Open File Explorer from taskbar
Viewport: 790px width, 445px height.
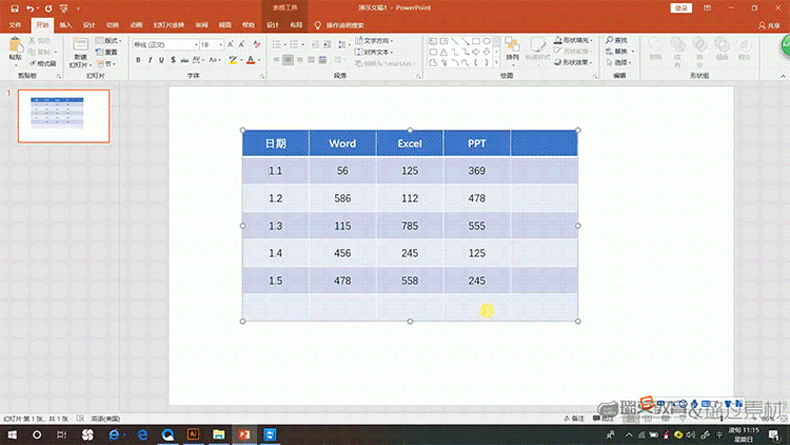click(219, 434)
